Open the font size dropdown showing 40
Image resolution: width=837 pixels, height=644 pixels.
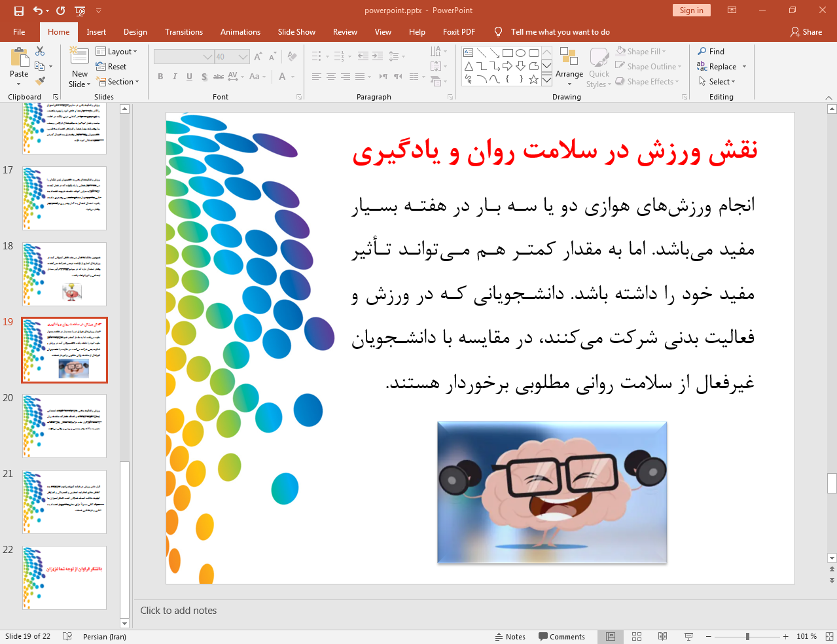[x=232, y=57]
